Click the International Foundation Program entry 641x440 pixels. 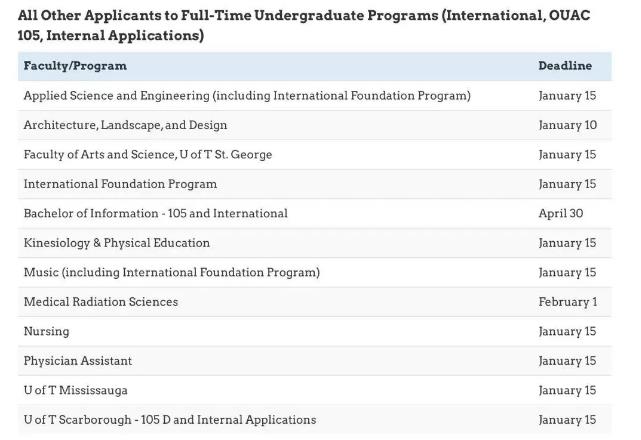(120, 184)
